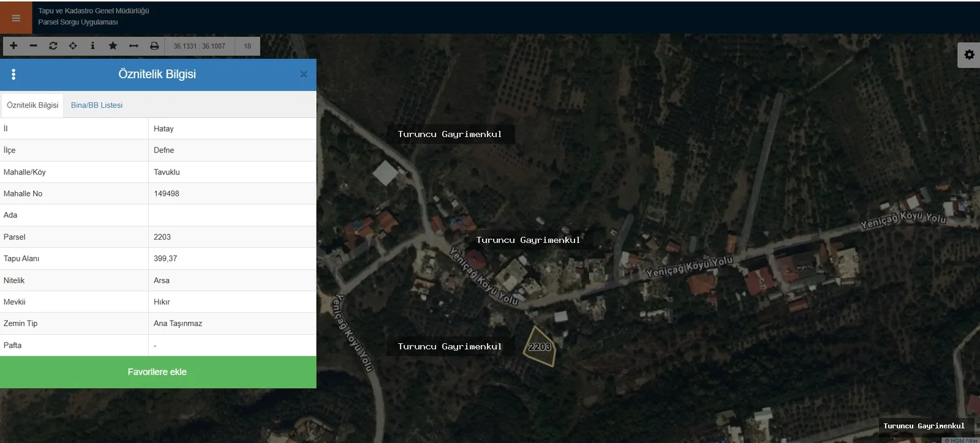Open the hamburger menu in header
Screen dimensions: 980x443
pos(16,18)
